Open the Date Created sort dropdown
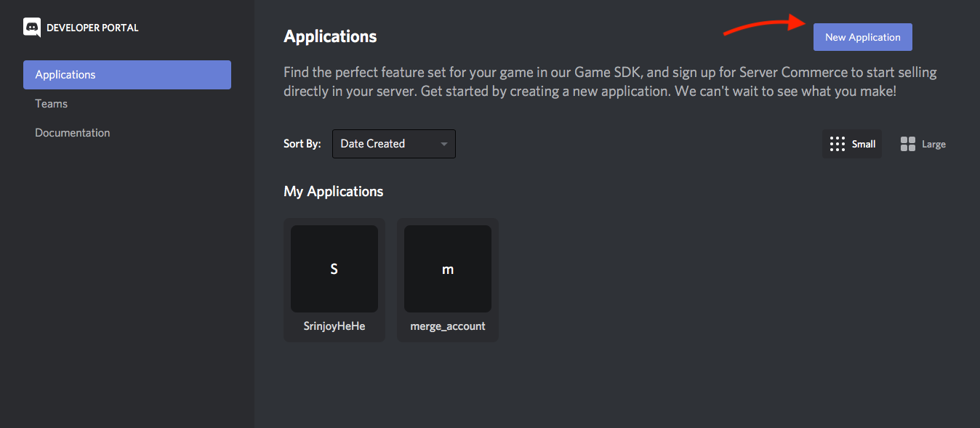980x428 pixels. pos(385,144)
